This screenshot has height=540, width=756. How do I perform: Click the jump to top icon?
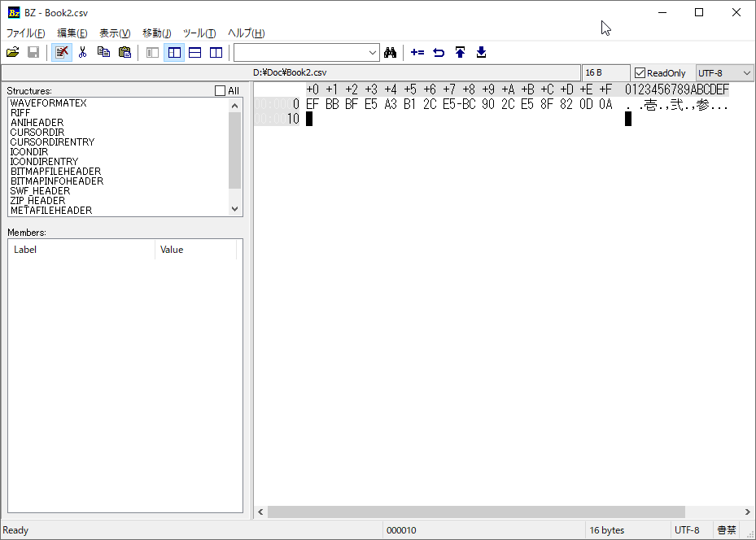460,52
